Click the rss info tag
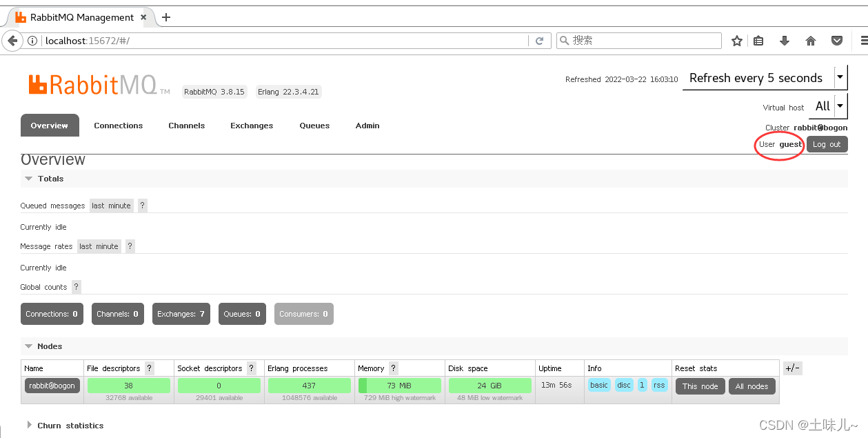 coord(660,385)
